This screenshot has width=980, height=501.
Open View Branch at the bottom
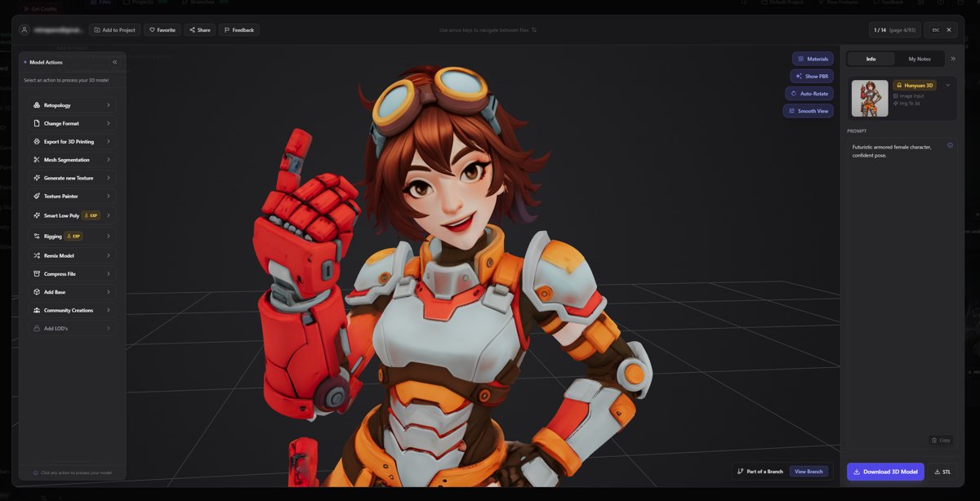[808, 472]
